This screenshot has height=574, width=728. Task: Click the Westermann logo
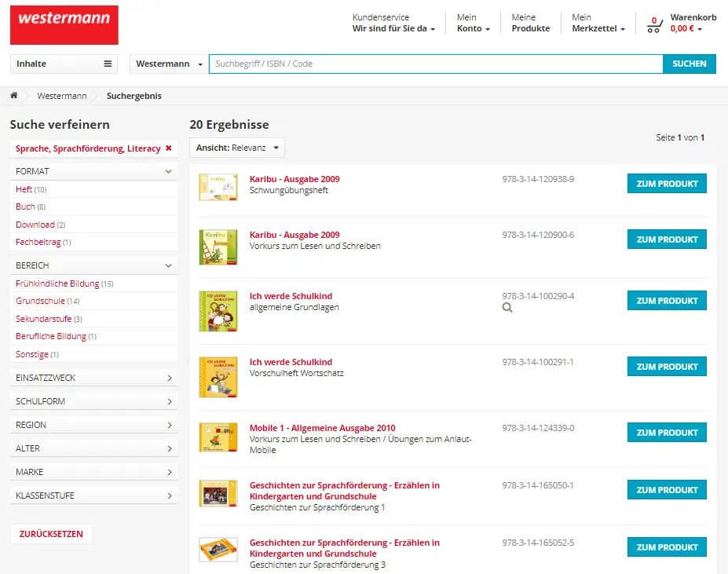pyautogui.click(x=64, y=25)
